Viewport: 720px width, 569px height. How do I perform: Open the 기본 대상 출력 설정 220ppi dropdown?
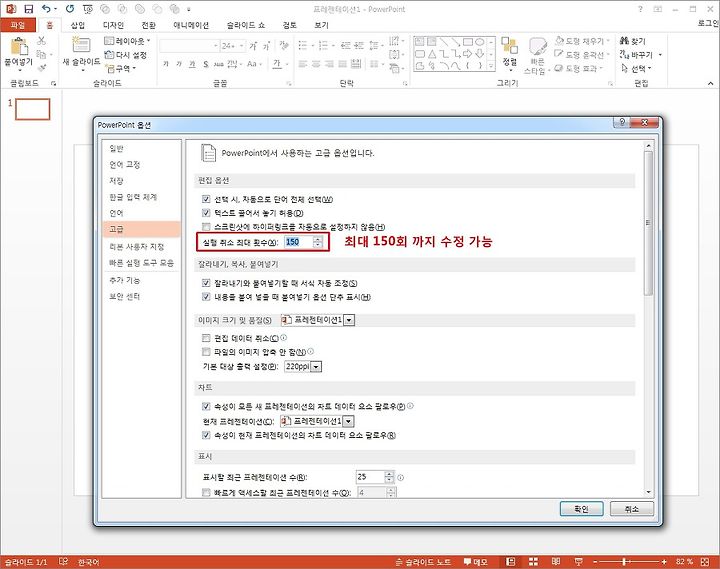tap(316, 366)
